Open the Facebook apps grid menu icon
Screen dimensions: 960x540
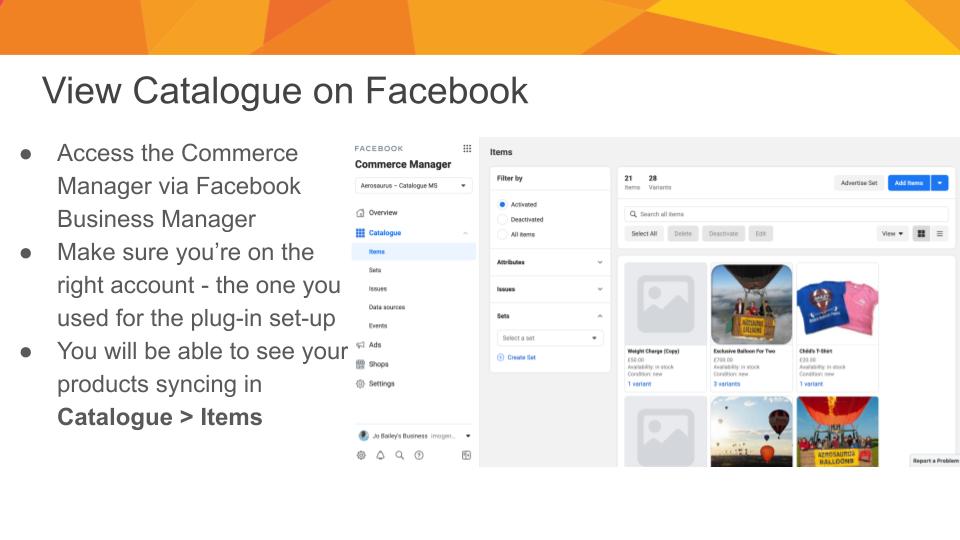467,148
